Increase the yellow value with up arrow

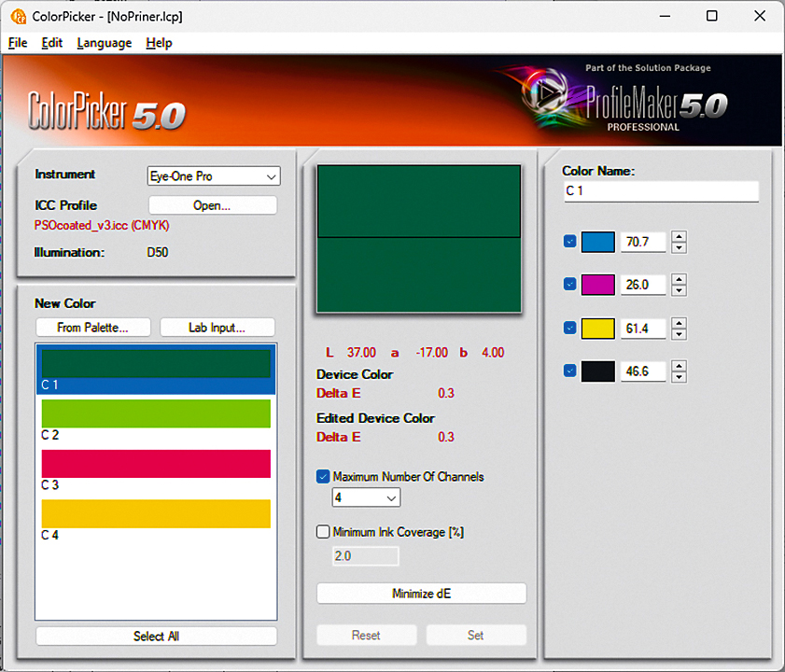pyautogui.click(x=679, y=323)
